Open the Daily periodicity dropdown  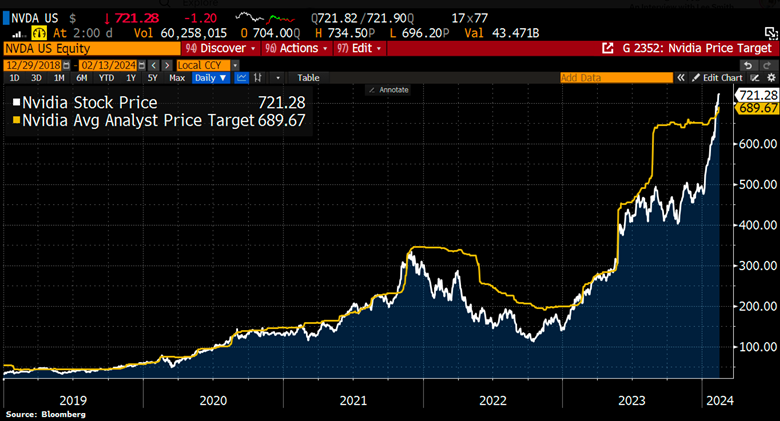(x=211, y=78)
